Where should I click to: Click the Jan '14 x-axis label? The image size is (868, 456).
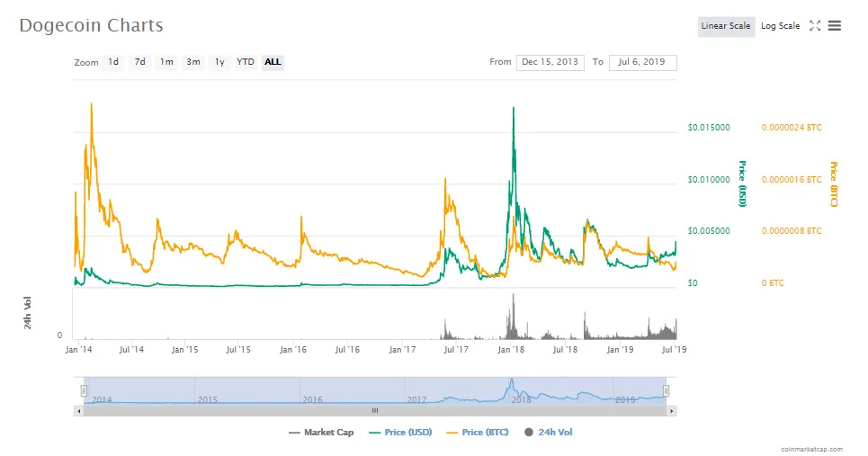tap(78, 350)
